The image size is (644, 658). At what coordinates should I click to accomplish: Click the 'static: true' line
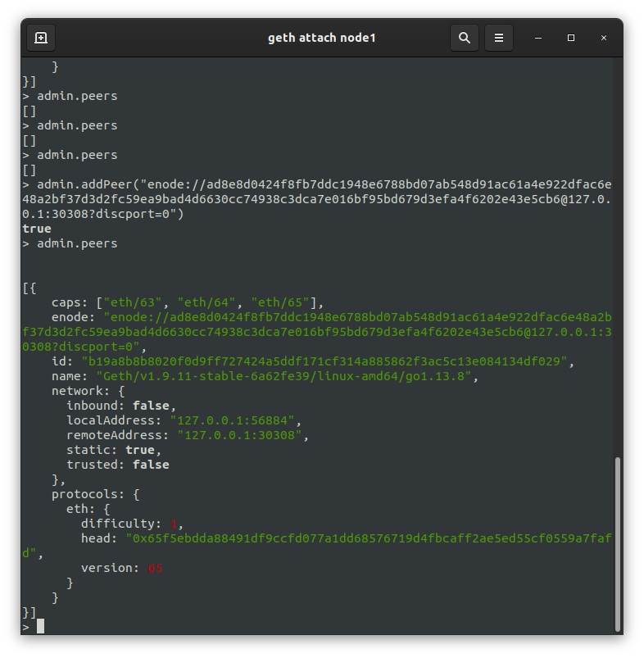114,450
